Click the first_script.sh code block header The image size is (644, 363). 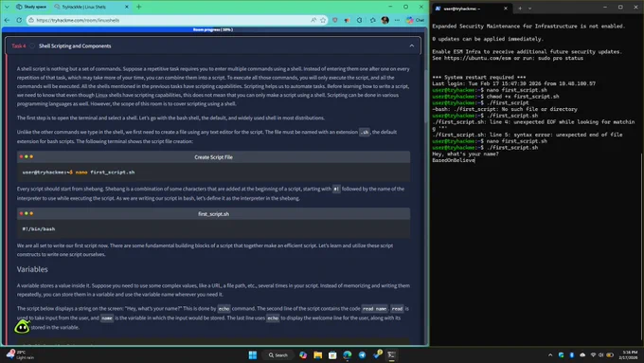click(x=213, y=213)
